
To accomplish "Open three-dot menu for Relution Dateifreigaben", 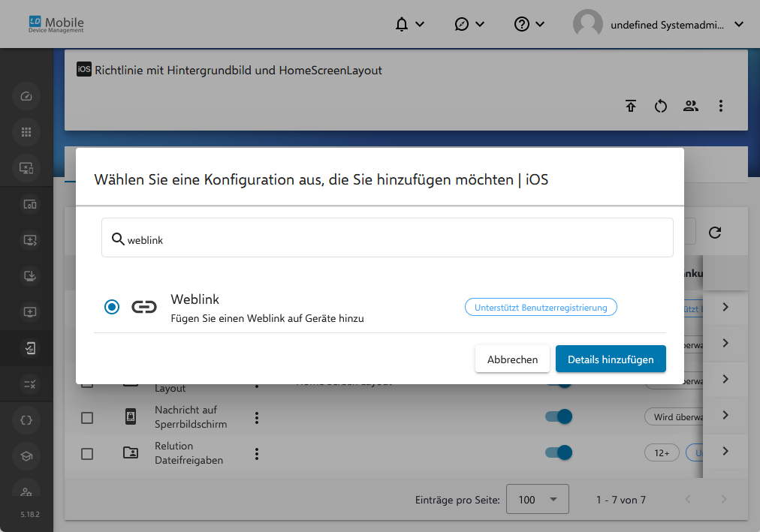I will pos(257,454).
